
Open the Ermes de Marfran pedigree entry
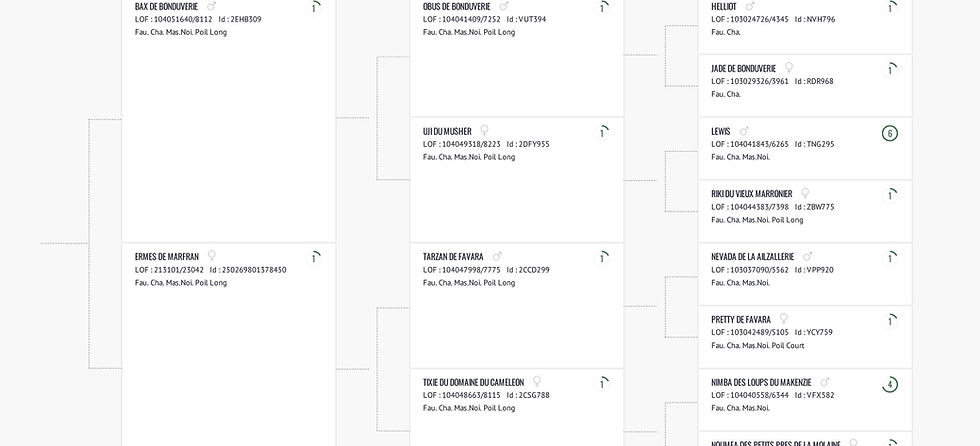click(167, 257)
